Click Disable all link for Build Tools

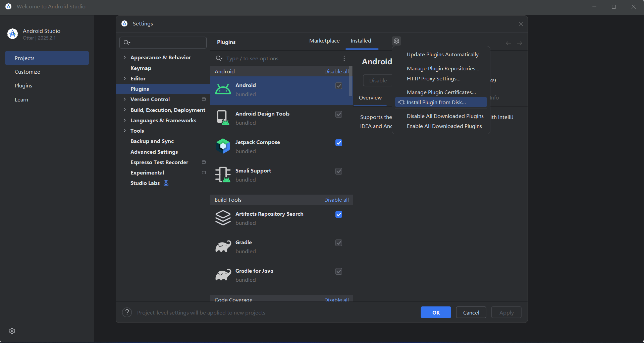pyautogui.click(x=336, y=200)
